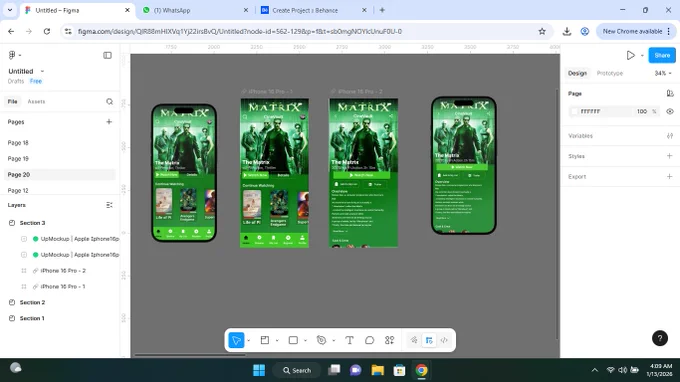Click the Free plan label
The image size is (680, 382).
pos(36,81)
